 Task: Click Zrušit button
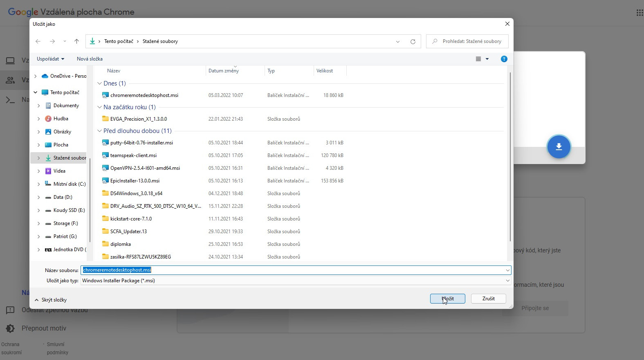click(x=489, y=299)
